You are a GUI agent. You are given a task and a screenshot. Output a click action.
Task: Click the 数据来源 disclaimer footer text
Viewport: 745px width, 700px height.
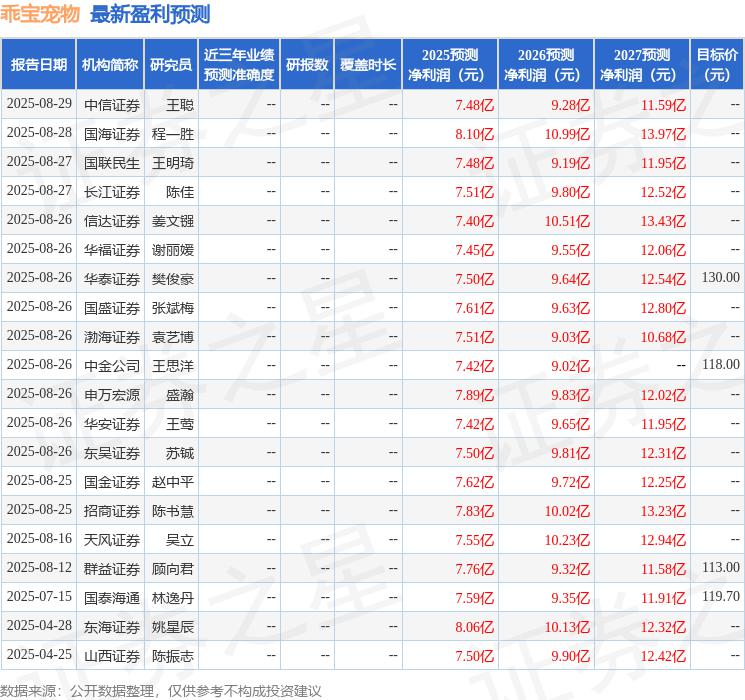[x=161, y=690]
